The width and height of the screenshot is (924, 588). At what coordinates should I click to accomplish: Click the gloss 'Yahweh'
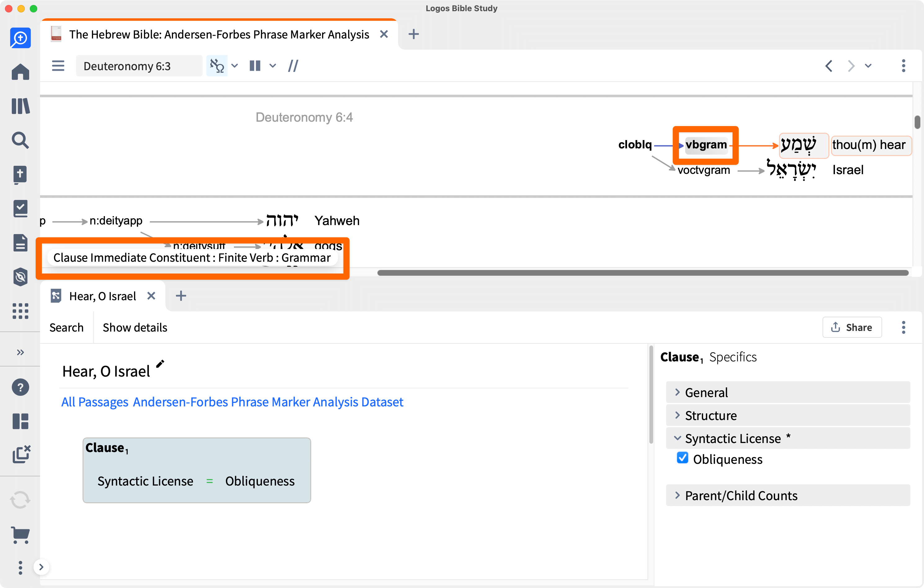coord(337,221)
